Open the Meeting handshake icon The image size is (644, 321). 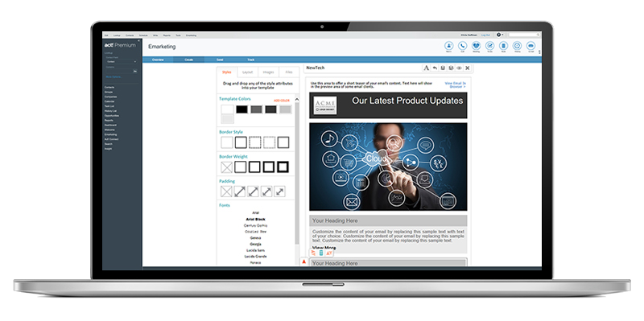pyautogui.click(x=476, y=46)
